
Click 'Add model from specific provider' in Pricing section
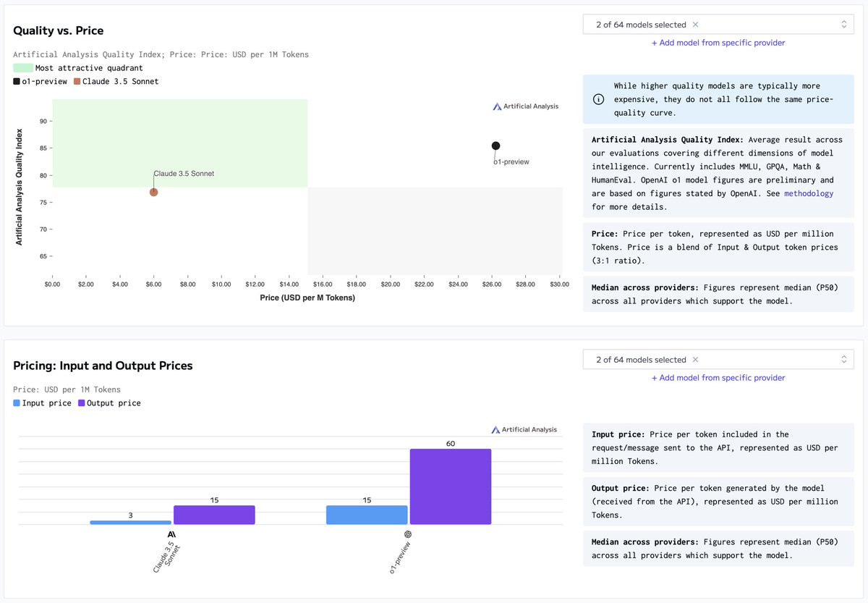pyautogui.click(x=718, y=378)
